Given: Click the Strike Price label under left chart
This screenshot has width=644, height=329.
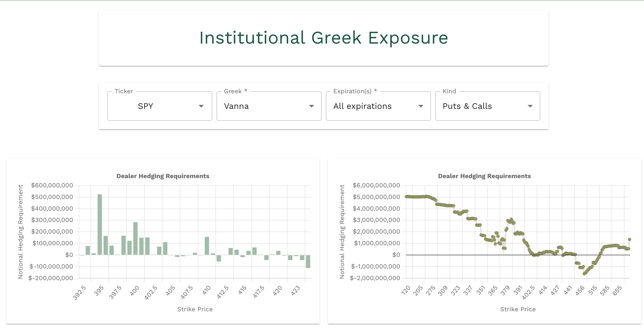Looking at the screenshot, I should 195,309.
